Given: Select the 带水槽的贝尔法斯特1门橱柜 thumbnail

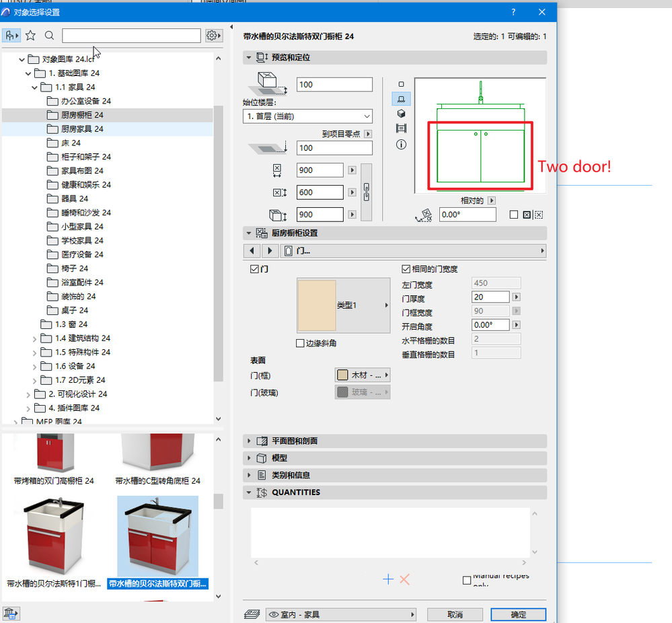Looking at the screenshot, I should pyautogui.click(x=54, y=535).
